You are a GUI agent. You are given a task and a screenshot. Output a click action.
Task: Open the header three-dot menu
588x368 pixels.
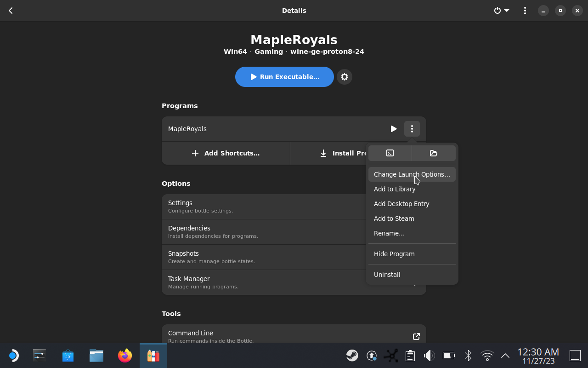(x=525, y=11)
